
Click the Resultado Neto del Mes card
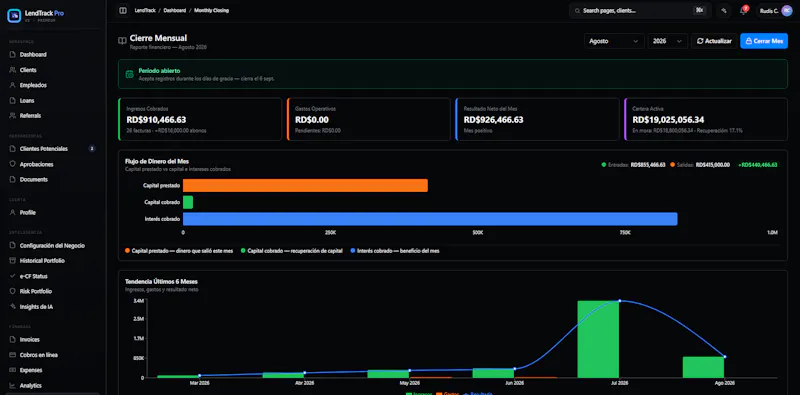[537, 119]
